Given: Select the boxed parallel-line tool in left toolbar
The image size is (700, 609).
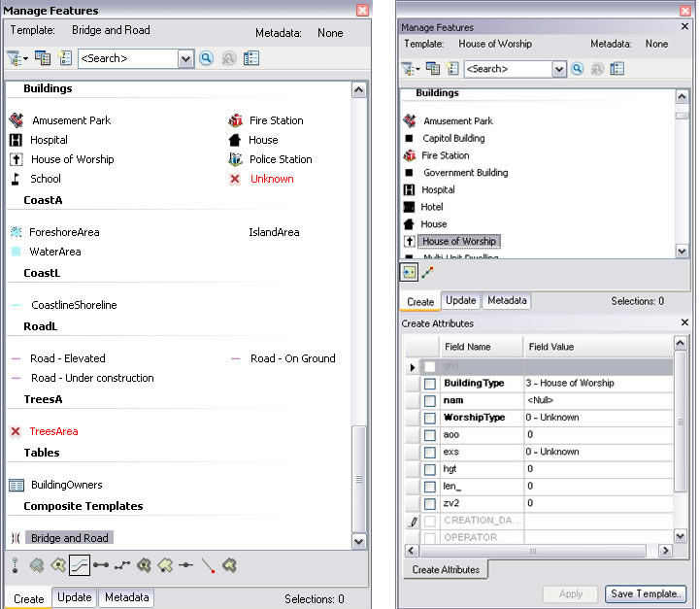Looking at the screenshot, I should click(x=80, y=565).
